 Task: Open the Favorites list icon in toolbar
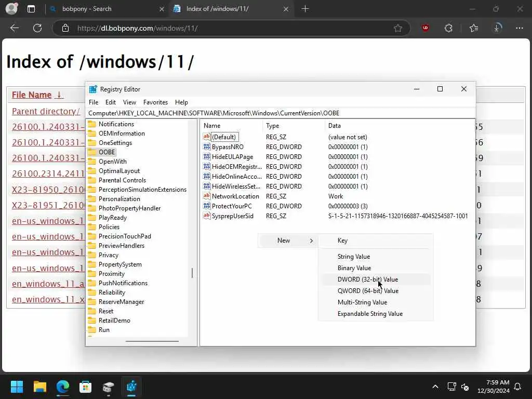coord(474,28)
